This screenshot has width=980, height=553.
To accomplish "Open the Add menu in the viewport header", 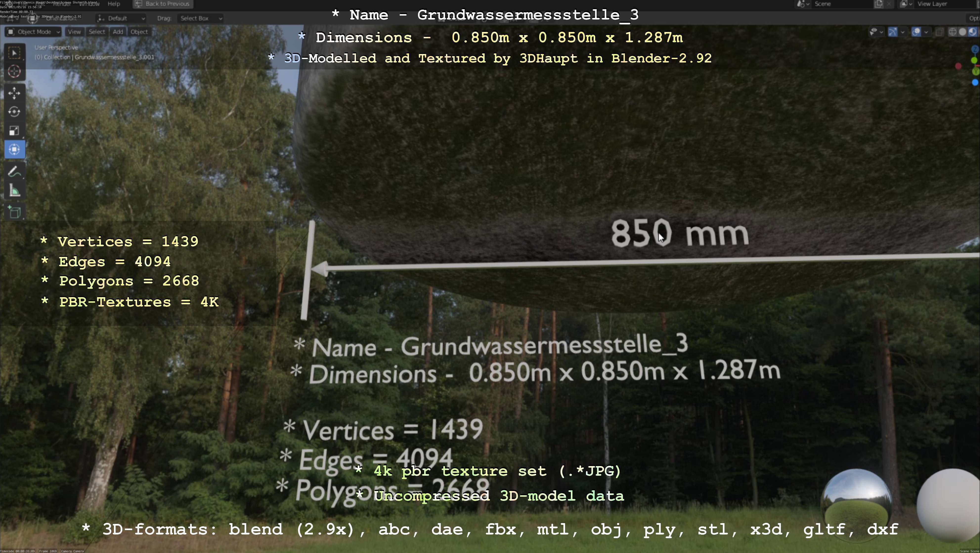I will pos(118,32).
